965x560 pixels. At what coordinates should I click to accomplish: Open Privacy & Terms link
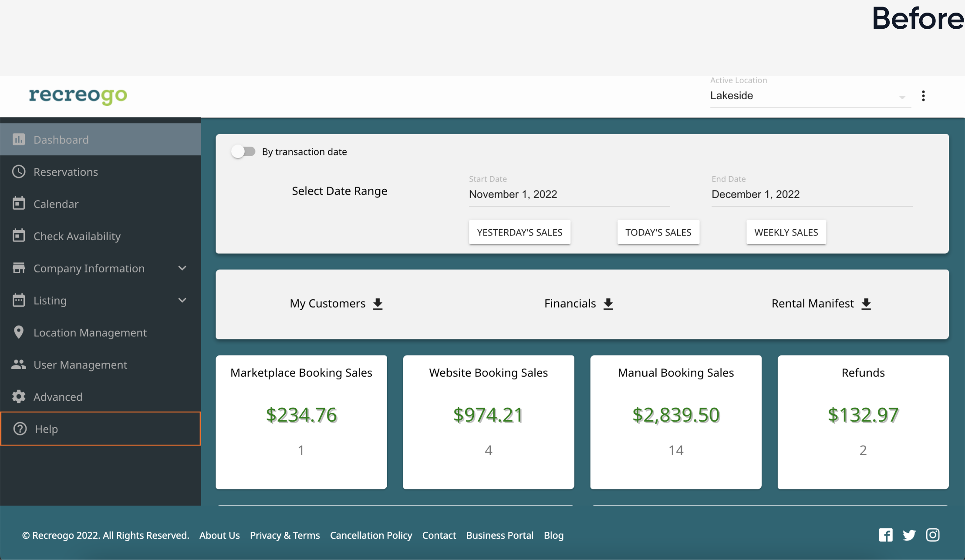coord(285,535)
